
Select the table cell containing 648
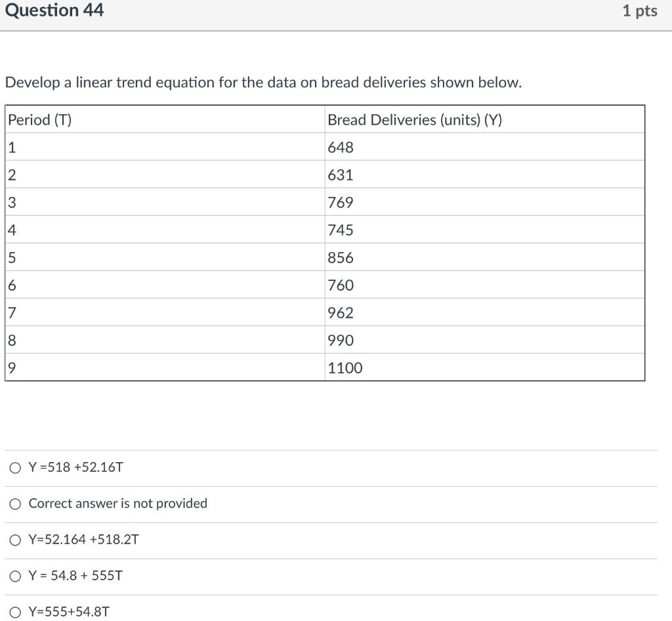[x=340, y=147]
